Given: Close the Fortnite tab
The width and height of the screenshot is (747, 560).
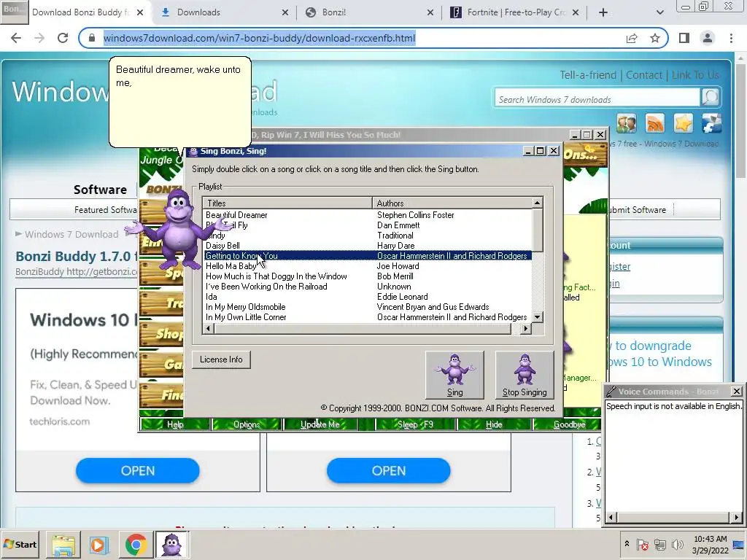Looking at the screenshot, I should (576, 12).
